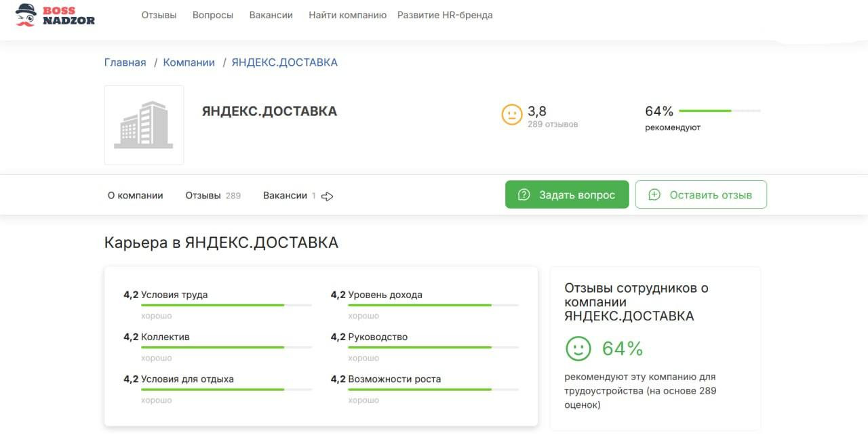Go to Компании breadcrumb link
Screen dimensions: 868x439
click(x=189, y=62)
